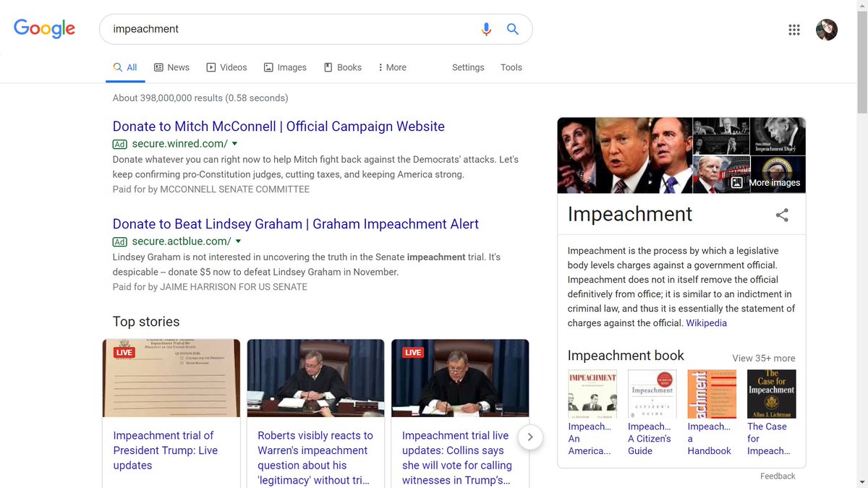The image size is (868, 488).
Task: Switch to the Images tab
Action: pos(285,67)
